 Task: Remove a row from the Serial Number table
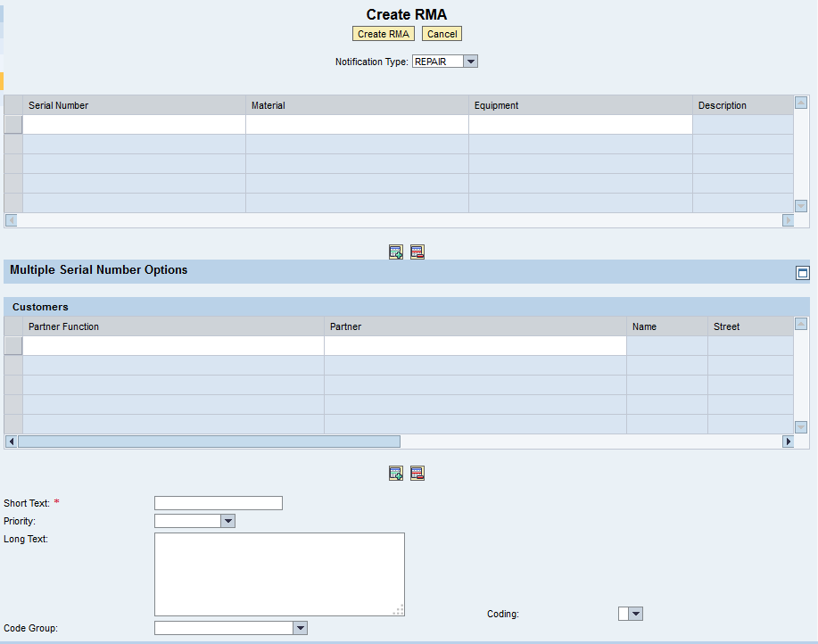click(417, 252)
